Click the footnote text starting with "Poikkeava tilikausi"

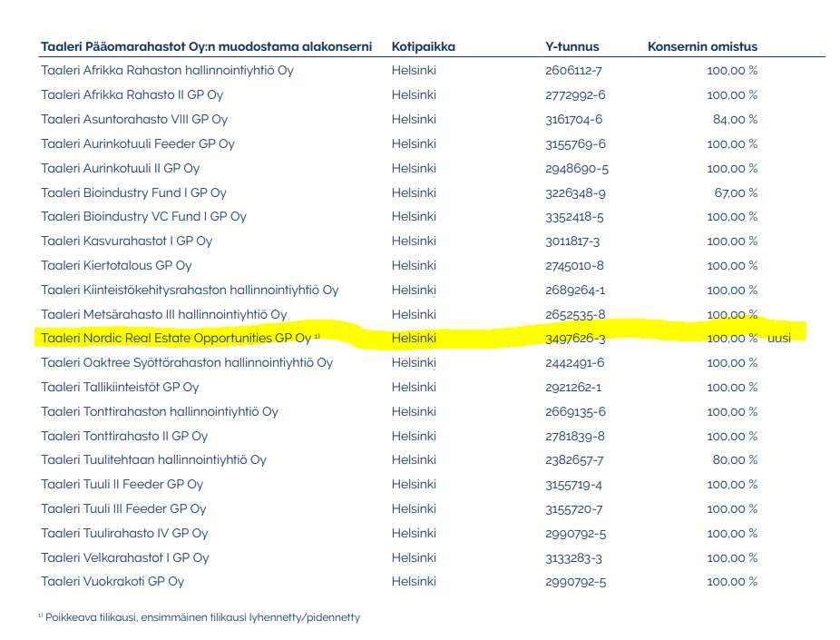click(x=202, y=617)
